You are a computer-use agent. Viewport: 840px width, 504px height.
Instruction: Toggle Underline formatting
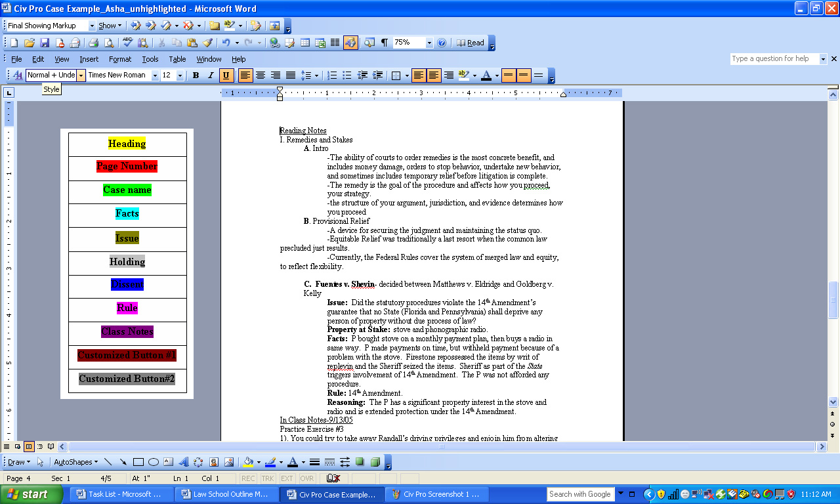[226, 75]
